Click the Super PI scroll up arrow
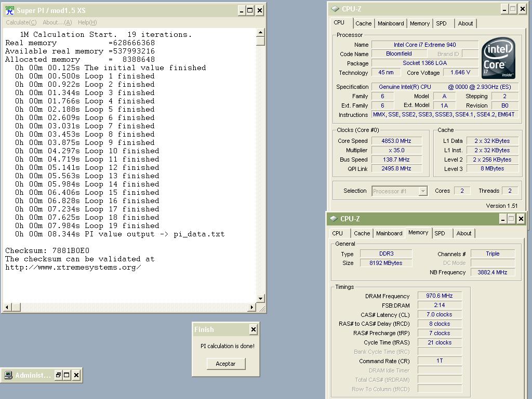 [260, 33]
